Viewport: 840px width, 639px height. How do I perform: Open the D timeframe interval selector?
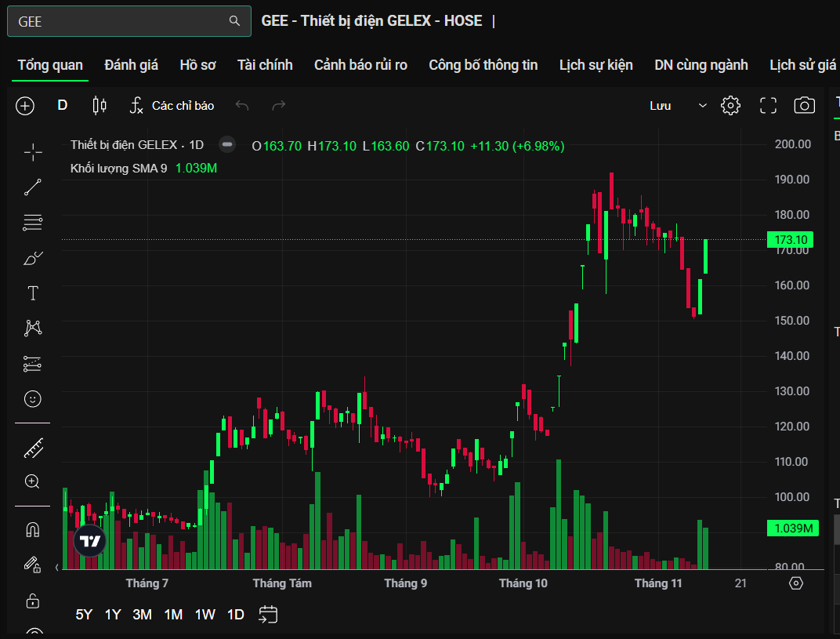coord(63,106)
